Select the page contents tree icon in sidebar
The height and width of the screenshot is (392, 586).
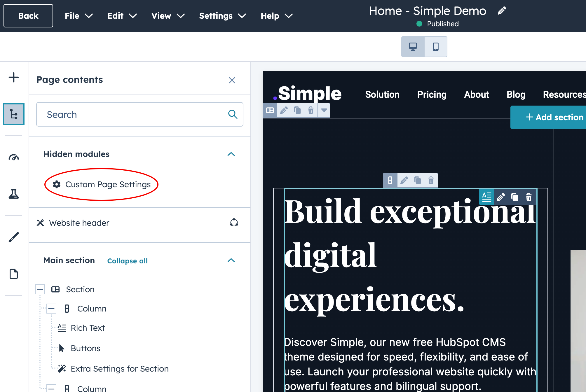pos(13,114)
